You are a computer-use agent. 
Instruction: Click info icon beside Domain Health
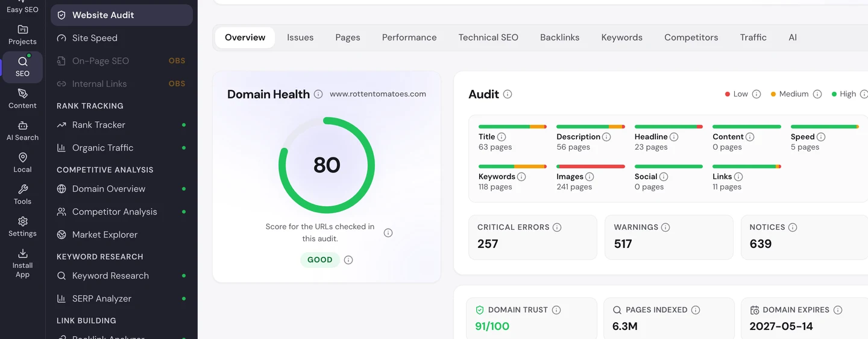pos(318,94)
